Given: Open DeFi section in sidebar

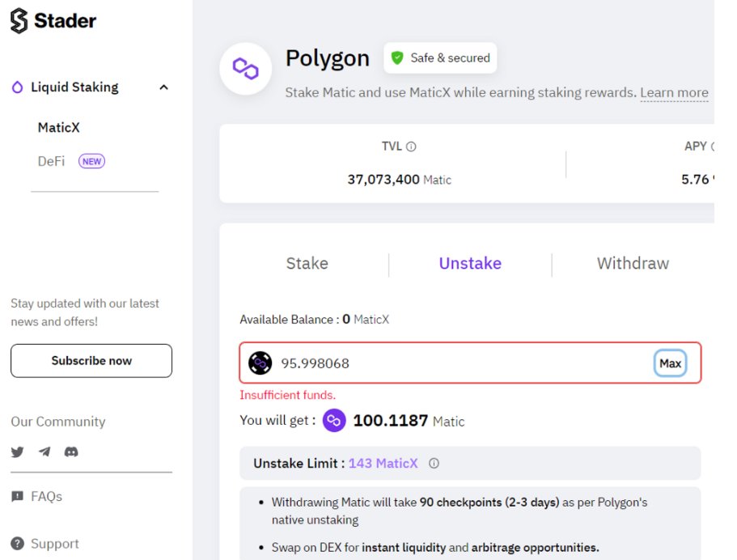Looking at the screenshot, I should pos(52,161).
